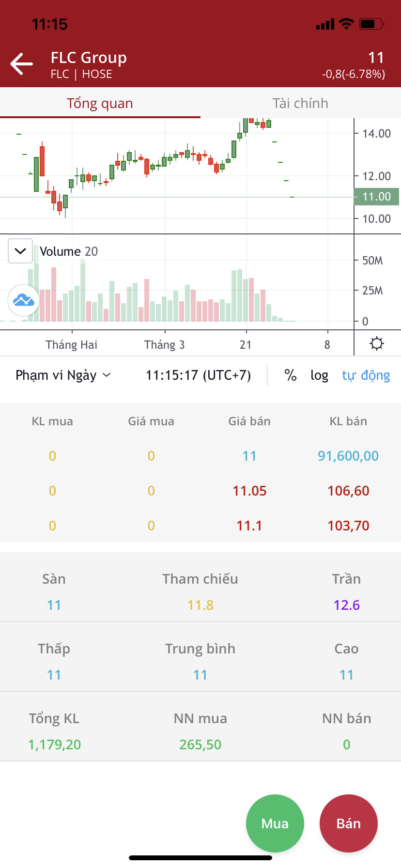Tap the cellular signal bars icon
This screenshot has width=401, height=868.
coord(325,24)
